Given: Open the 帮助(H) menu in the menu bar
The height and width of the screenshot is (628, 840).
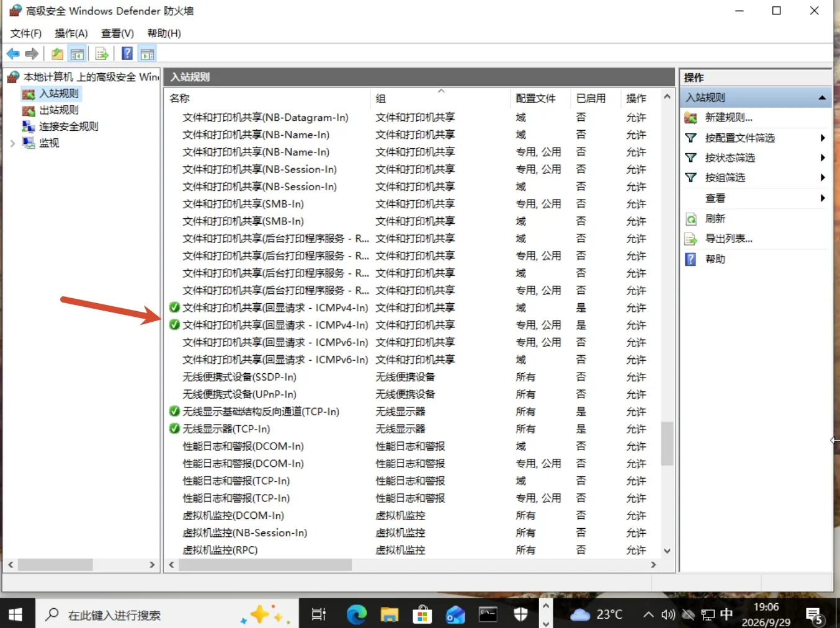Looking at the screenshot, I should [x=164, y=33].
